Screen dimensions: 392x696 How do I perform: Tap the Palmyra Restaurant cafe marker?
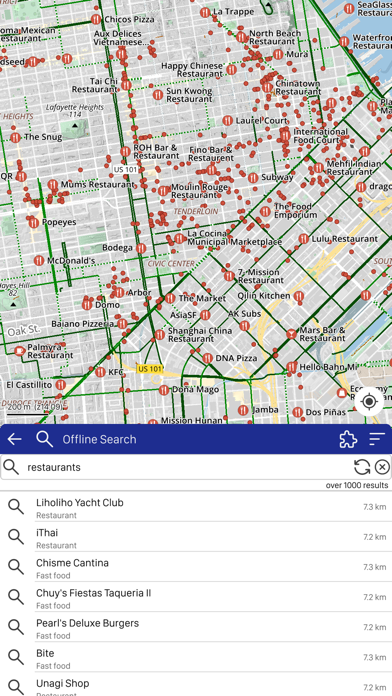[x=19, y=351]
